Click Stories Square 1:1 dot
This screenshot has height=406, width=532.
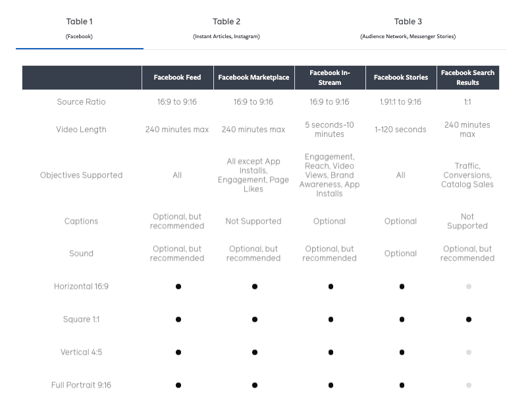[402, 320]
